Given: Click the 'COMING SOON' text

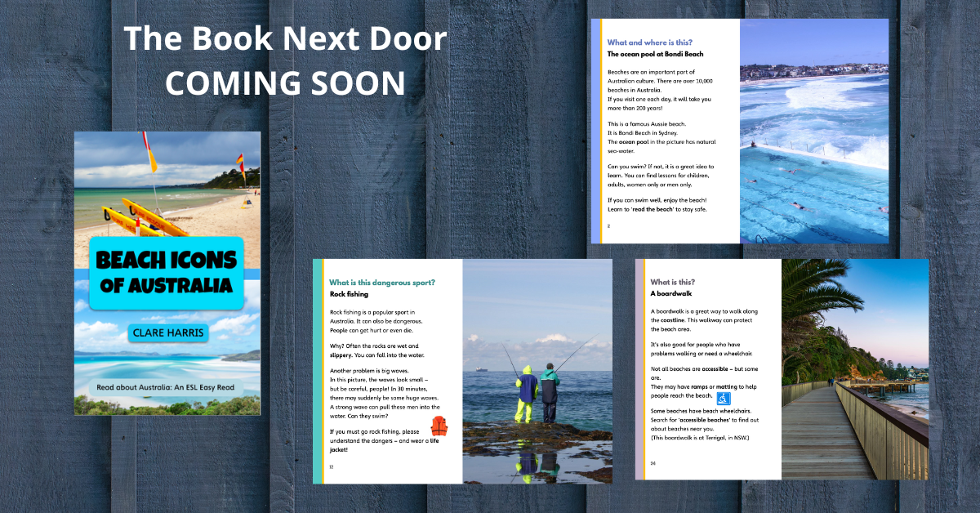Looking at the screenshot, I should tap(285, 83).
